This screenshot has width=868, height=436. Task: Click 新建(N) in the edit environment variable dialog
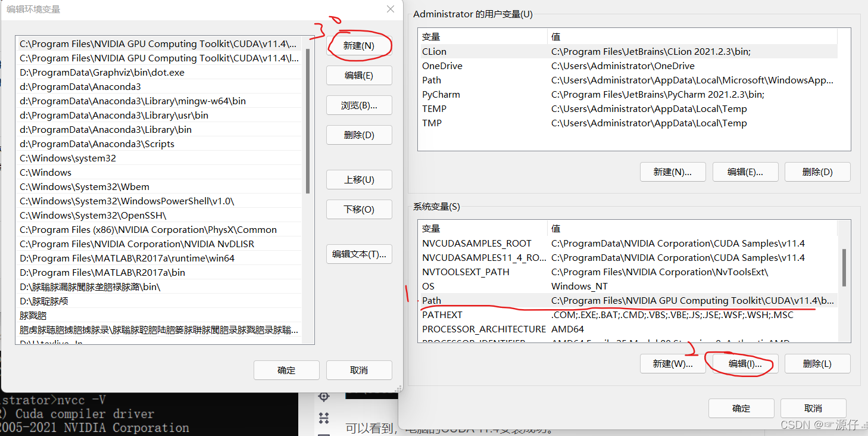point(359,46)
